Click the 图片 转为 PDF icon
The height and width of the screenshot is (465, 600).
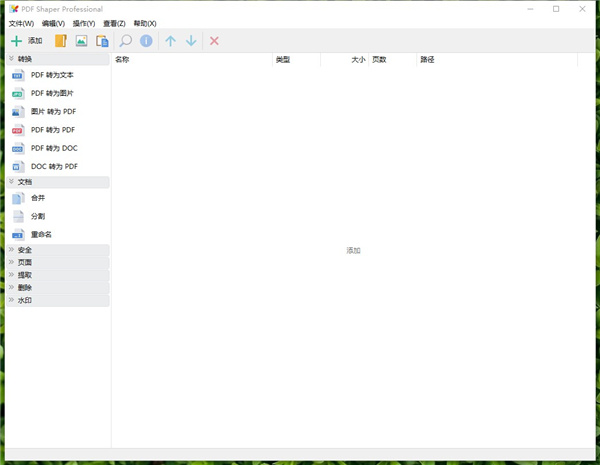click(18, 112)
